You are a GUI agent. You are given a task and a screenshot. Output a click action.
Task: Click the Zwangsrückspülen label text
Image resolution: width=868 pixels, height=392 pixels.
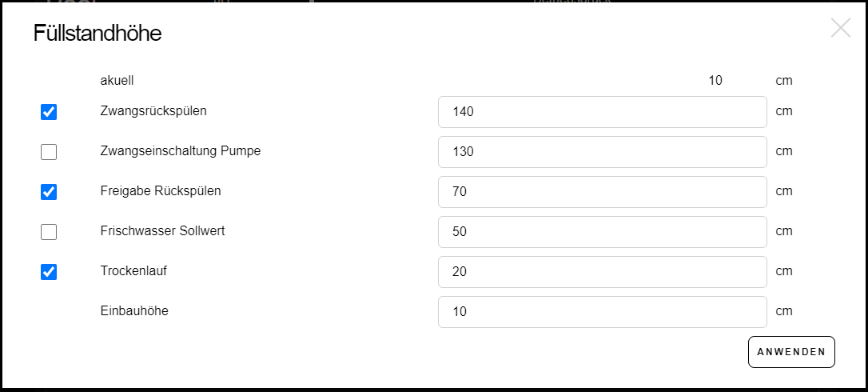[x=153, y=111]
